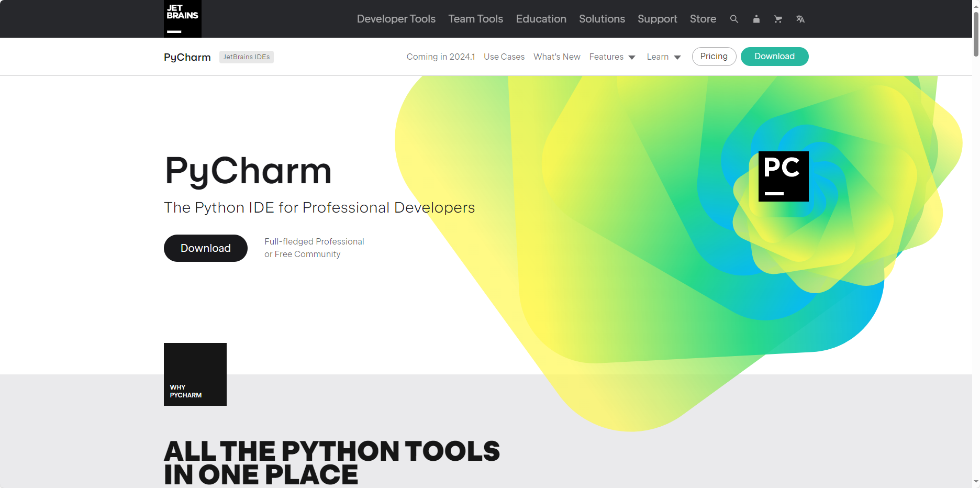Click 'ALL THE PYTHON TOOLS' heading
This screenshot has width=980, height=488.
[332, 451]
